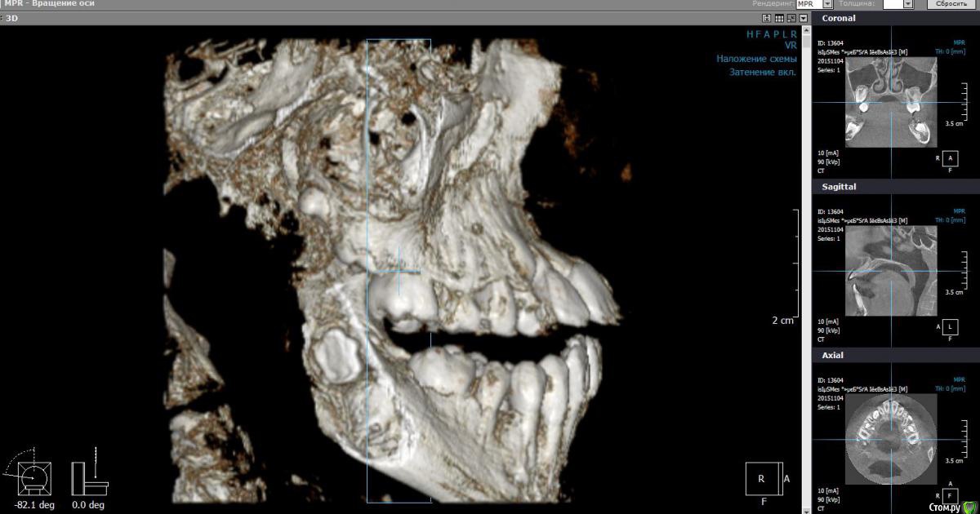Click the expand viewport icon
Image resolution: width=980 pixels, height=514 pixels.
pos(791,17)
